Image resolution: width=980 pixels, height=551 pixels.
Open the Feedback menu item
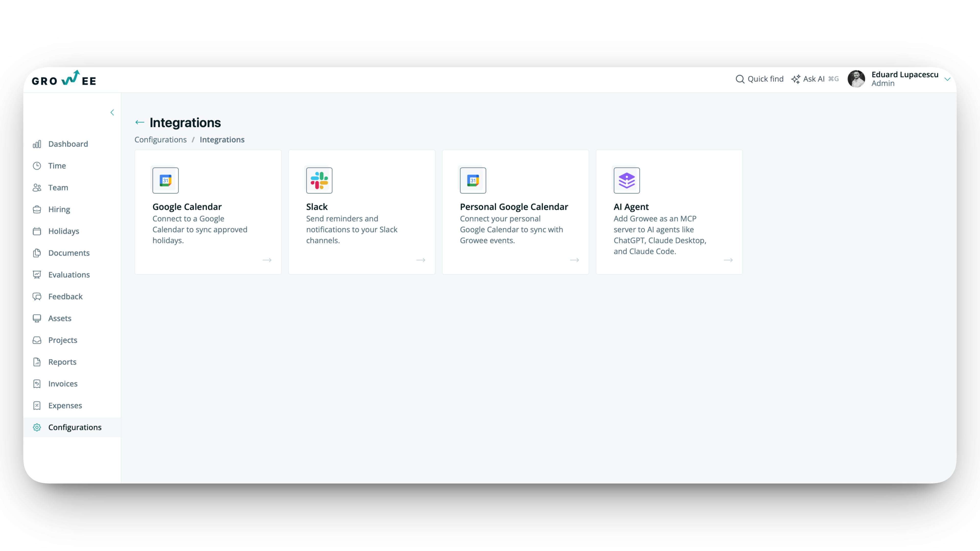pos(72,297)
